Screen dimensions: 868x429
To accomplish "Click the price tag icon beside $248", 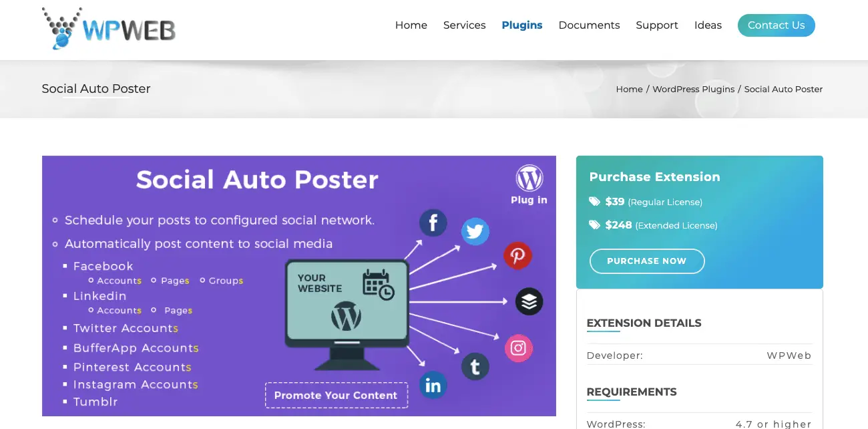I will click(x=594, y=225).
